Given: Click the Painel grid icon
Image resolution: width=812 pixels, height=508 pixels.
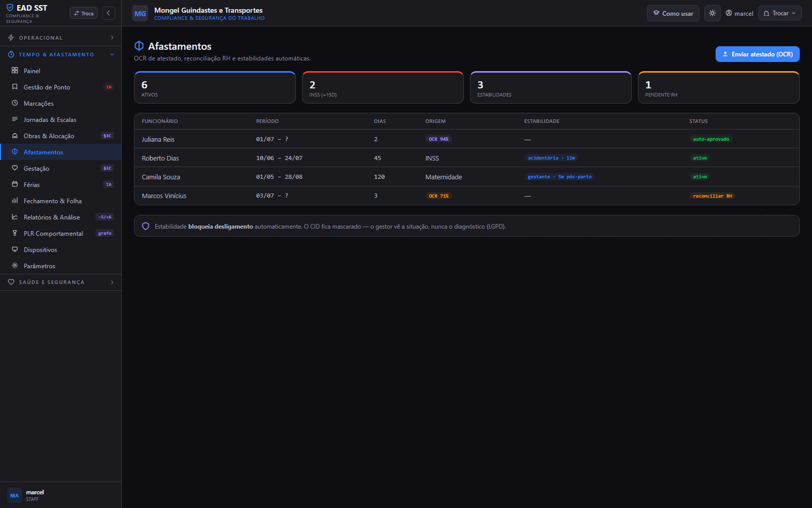Looking at the screenshot, I should pyautogui.click(x=15, y=71).
